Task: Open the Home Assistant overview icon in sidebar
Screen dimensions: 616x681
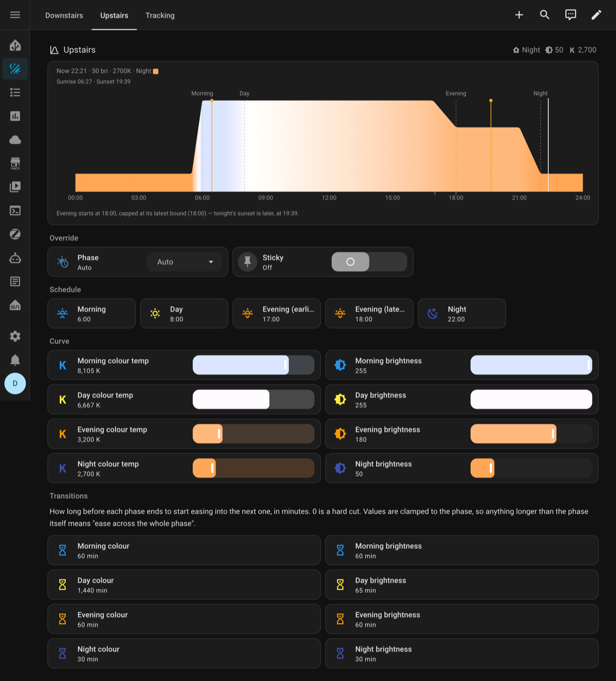Action: [15, 45]
